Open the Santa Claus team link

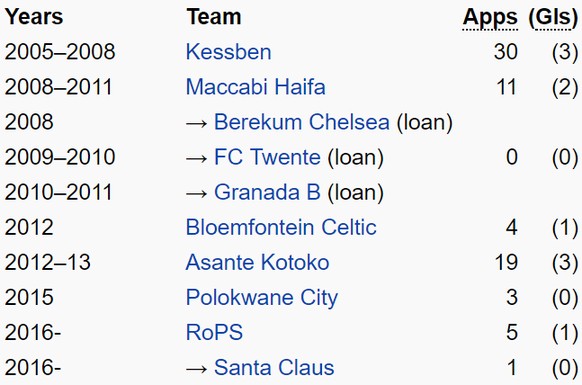click(x=274, y=368)
